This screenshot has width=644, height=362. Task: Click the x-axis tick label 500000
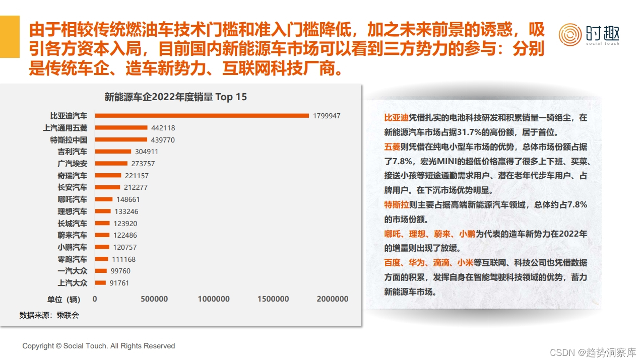[154, 299]
